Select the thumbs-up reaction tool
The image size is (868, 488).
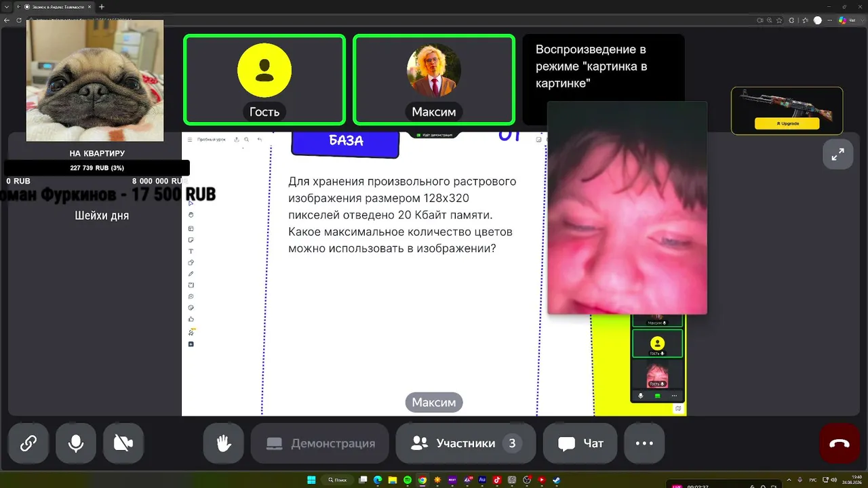click(191, 319)
